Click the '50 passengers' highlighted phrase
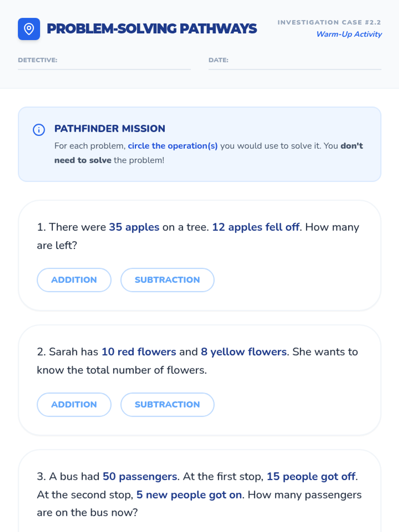Viewport: 399px width, 532px height. 140,476
